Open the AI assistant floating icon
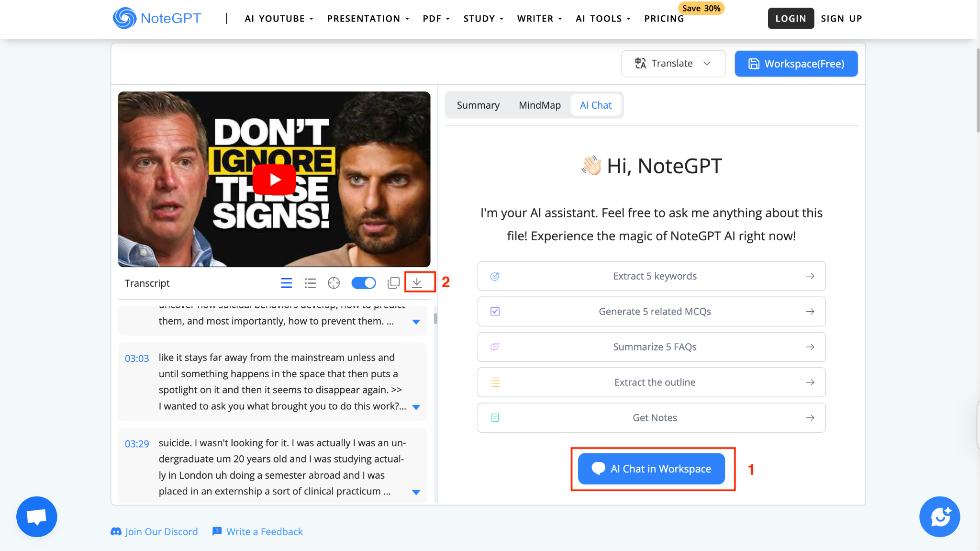This screenshot has width=980, height=551. (x=939, y=517)
